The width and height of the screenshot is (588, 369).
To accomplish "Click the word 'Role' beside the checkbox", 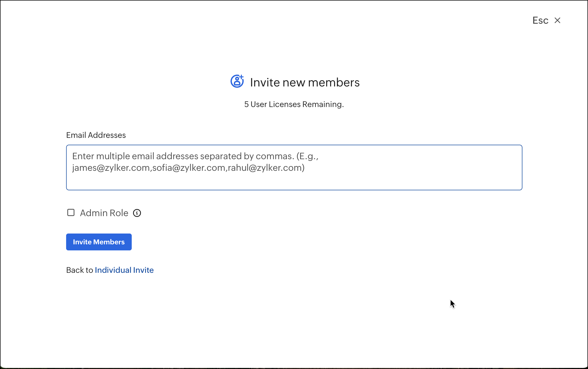I will pyautogui.click(x=119, y=213).
